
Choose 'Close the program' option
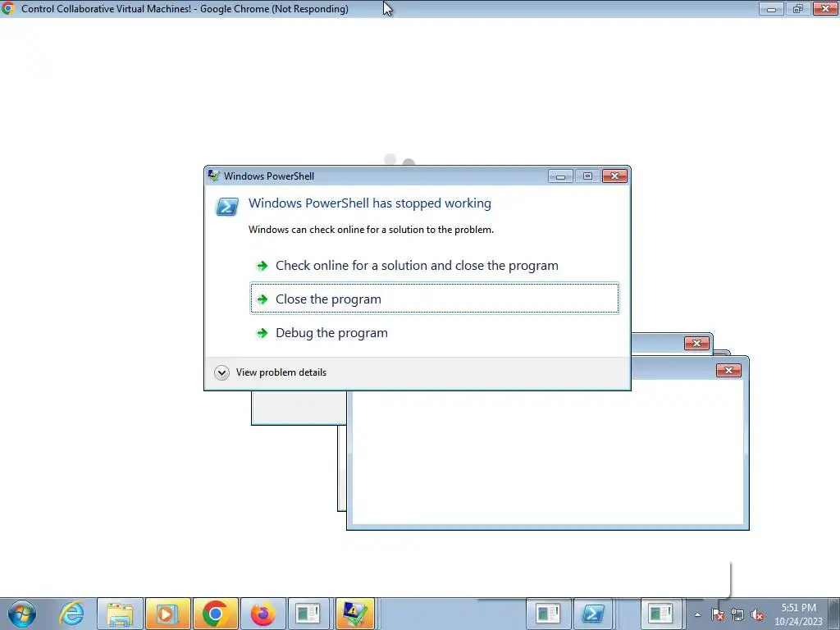pyautogui.click(x=435, y=299)
